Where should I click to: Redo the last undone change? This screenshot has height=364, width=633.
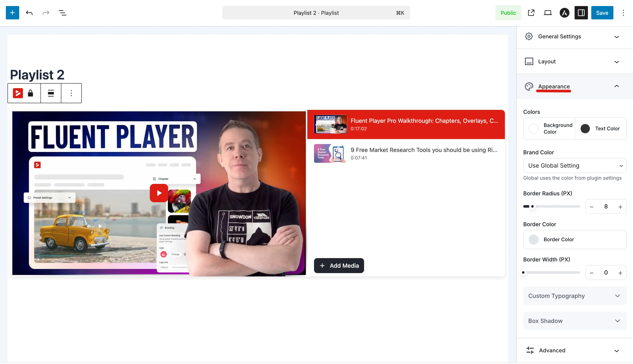(46, 13)
